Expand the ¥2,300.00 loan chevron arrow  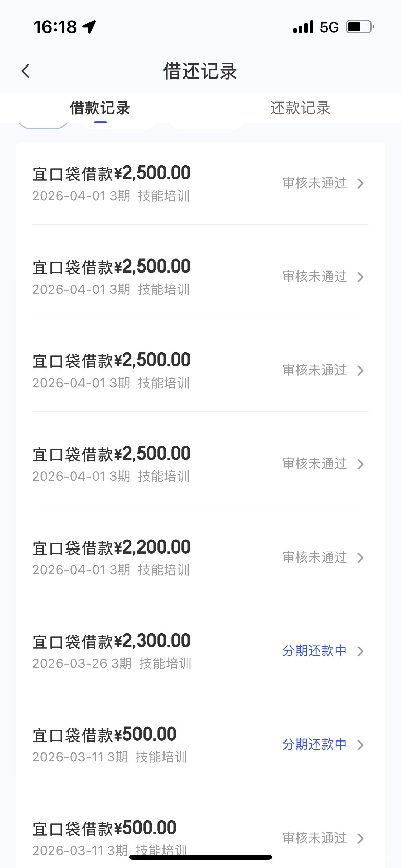360,651
